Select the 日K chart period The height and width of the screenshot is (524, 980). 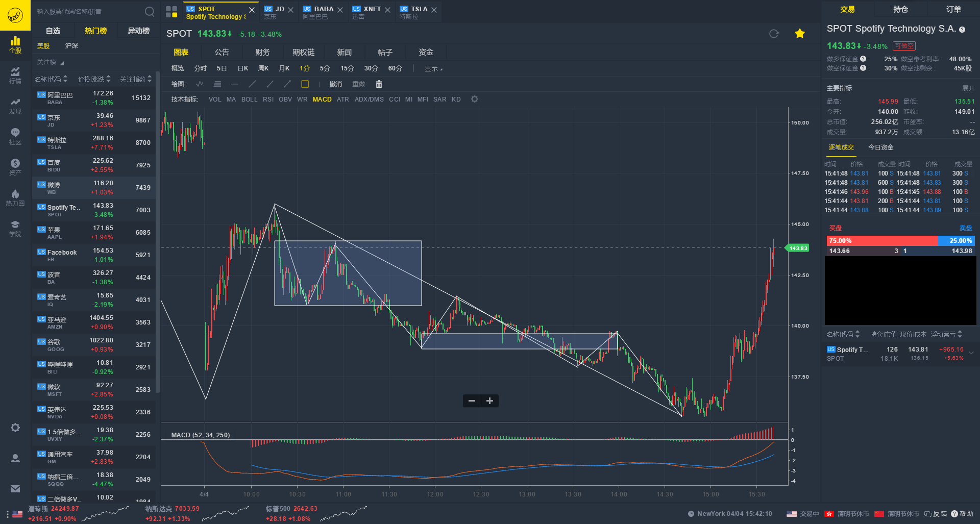tap(243, 68)
